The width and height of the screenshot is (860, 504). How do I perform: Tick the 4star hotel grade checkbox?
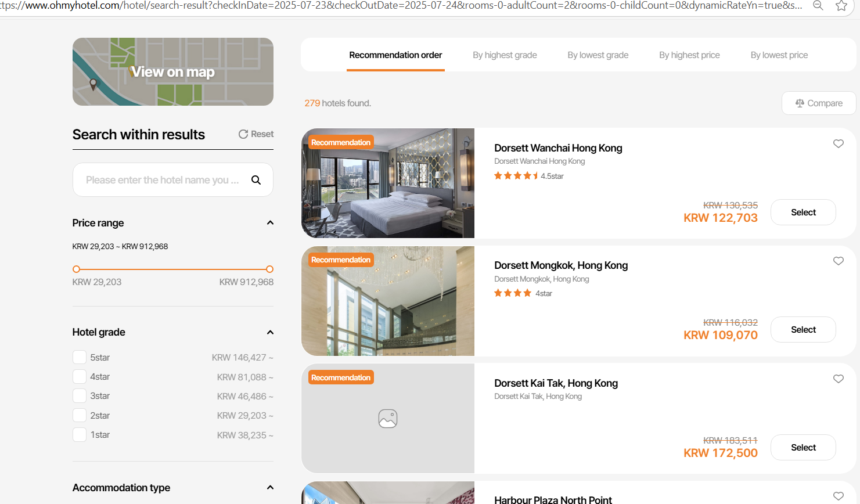[80, 377]
